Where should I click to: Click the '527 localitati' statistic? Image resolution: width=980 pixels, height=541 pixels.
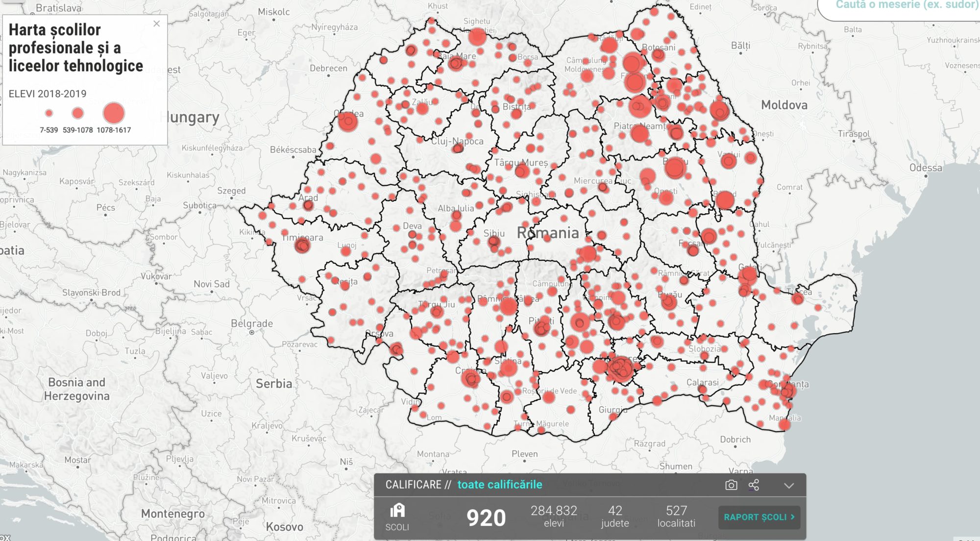[x=676, y=516]
